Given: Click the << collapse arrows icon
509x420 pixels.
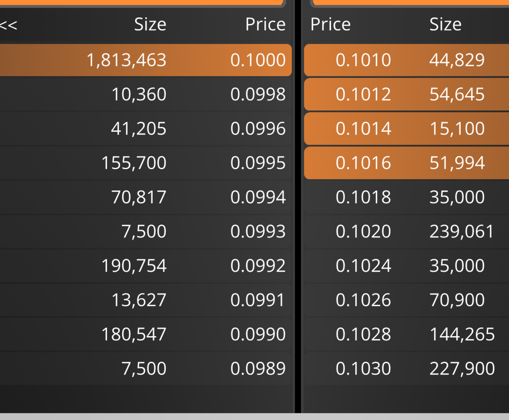Looking at the screenshot, I should [8, 25].
